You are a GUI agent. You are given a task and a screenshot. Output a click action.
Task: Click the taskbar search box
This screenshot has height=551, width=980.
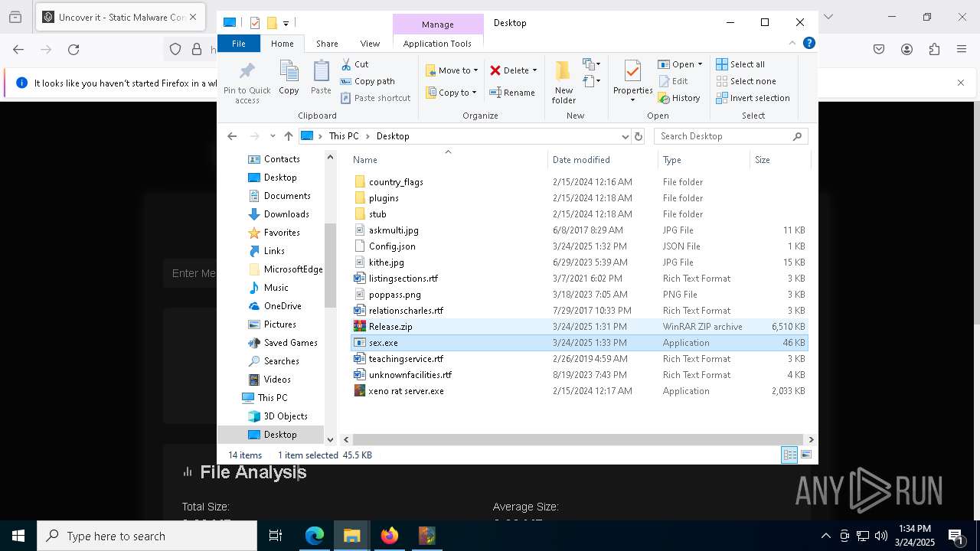click(147, 536)
